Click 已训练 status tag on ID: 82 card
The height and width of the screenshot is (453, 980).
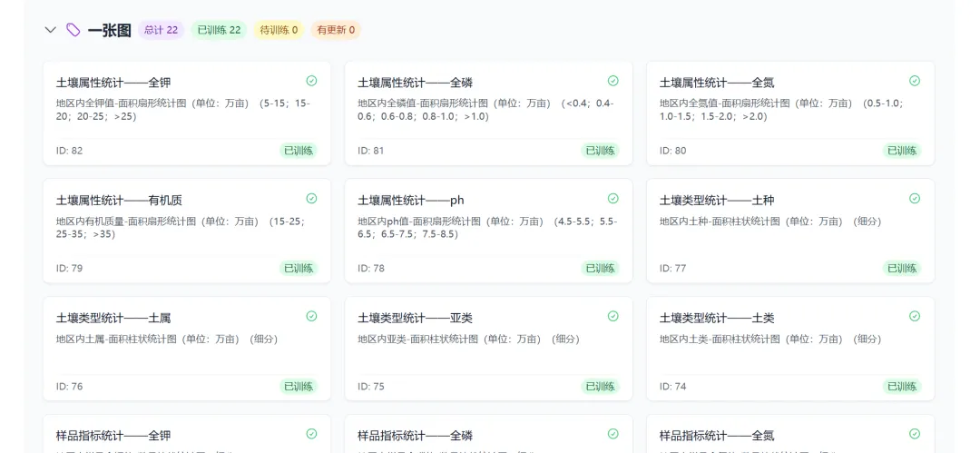coord(299,151)
